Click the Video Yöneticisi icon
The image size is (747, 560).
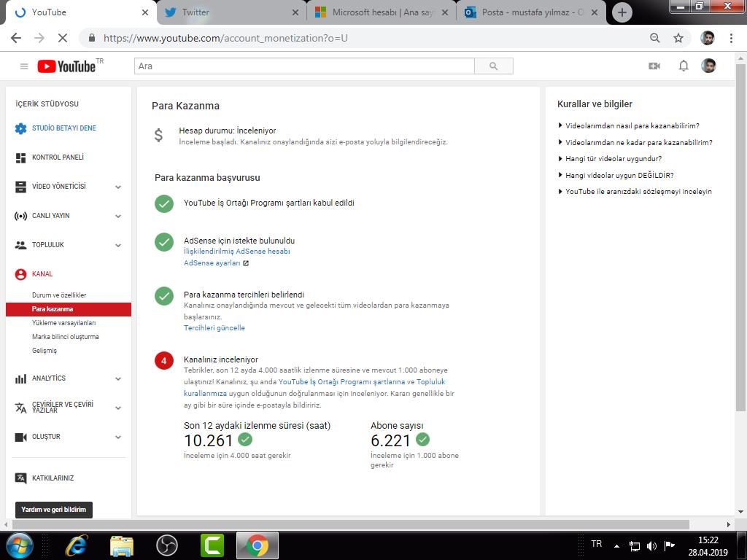20,187
